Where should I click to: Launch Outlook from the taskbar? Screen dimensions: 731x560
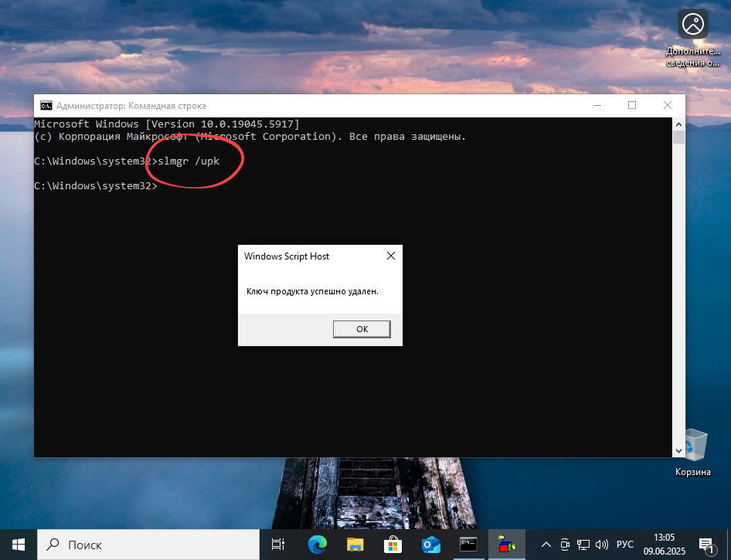pyautogui.click(x=430, y=545)
